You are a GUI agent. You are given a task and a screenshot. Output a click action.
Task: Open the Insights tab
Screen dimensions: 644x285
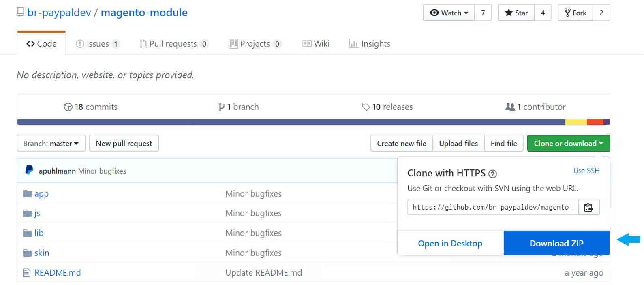tap(370, 44)
